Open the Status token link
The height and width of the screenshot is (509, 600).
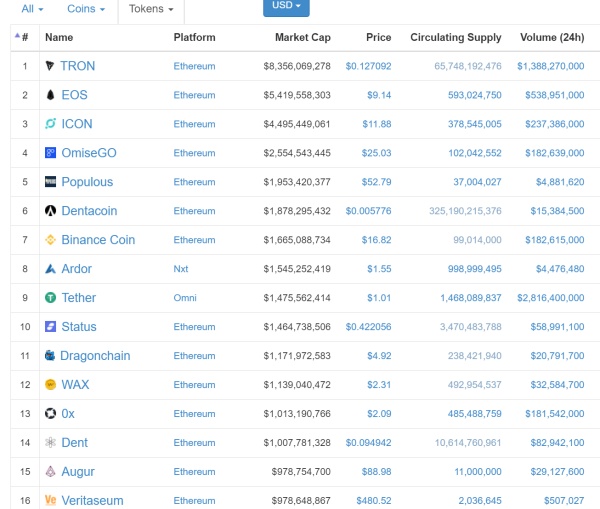79,326
